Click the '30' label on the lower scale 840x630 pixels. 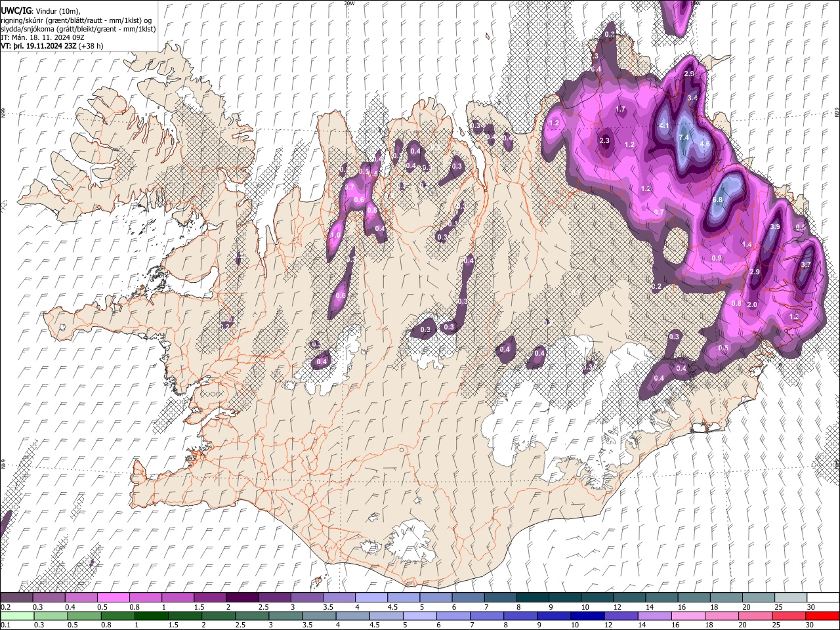tap(810, 625)
